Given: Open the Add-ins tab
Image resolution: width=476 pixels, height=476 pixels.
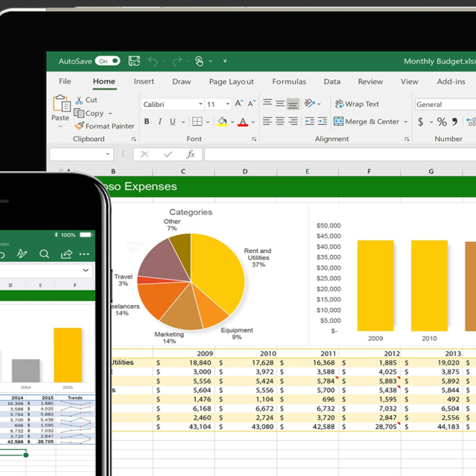Looking at the screenshot, I should coord(451,82).
